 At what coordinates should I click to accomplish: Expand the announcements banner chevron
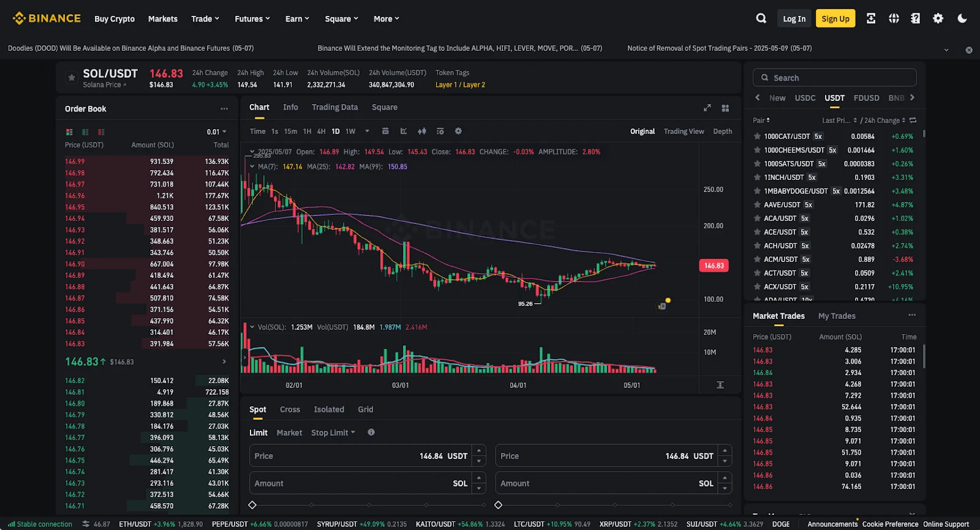[x=946, y=50]
